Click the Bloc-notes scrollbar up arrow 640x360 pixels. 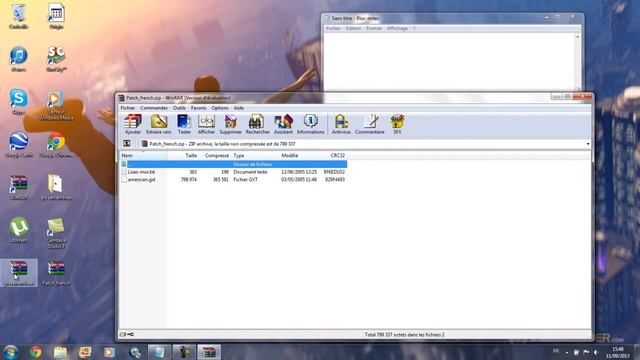point(577,37)
